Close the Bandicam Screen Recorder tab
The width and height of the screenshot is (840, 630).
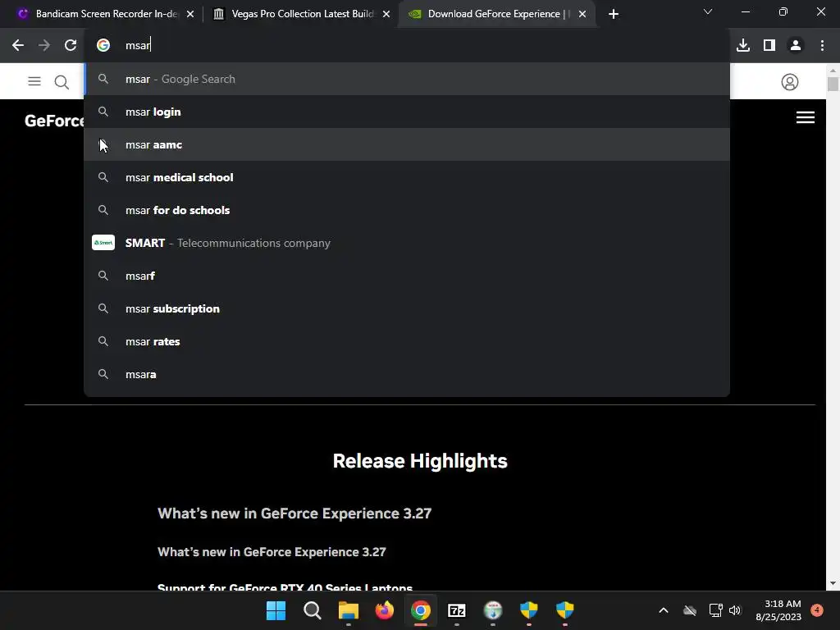pyautogui.click(x=190, y=14)
